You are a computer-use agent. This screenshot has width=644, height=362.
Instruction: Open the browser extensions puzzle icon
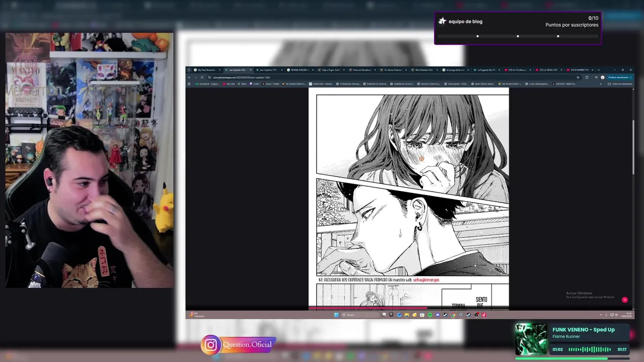587,77
